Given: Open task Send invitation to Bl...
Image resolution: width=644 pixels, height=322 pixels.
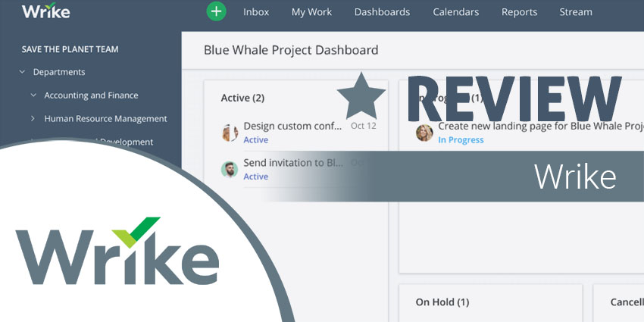Looking at the screenshot, I should [x=293, y=162].
